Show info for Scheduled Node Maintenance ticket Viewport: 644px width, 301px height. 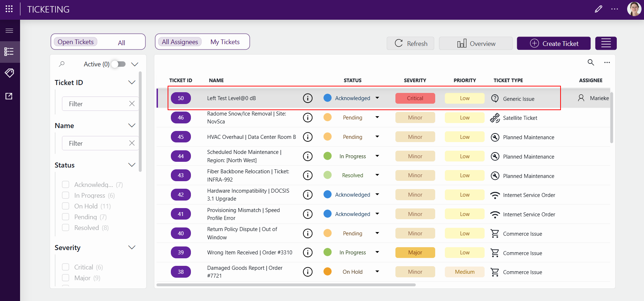pos(308,156)
